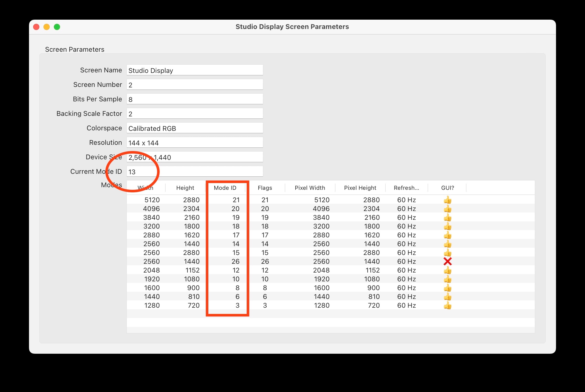Click in the Screen Name text field

195,70
